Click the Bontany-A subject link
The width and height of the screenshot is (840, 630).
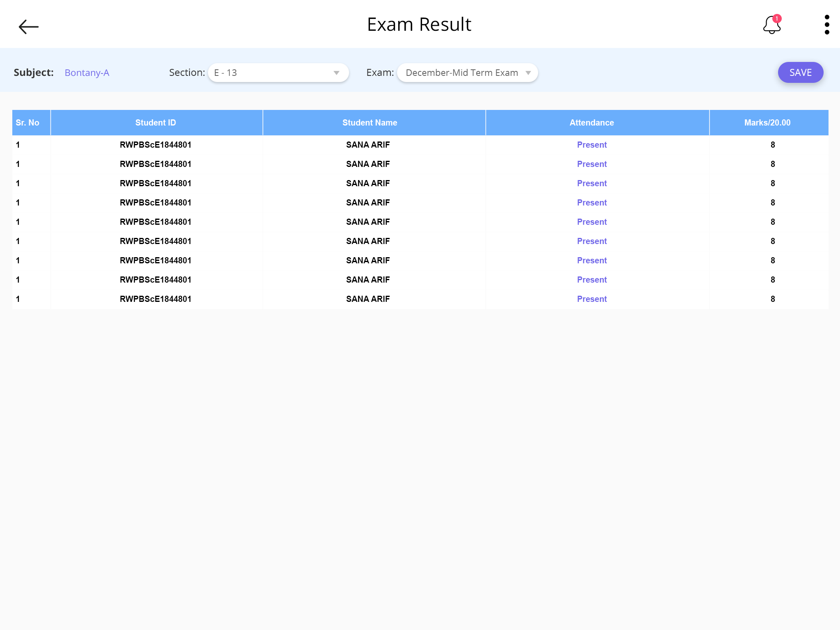pyautogui.click(x=87, y=73)
